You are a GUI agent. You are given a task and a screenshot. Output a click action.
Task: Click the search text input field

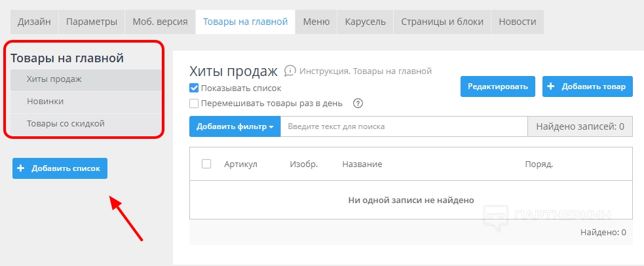click(404, 126)
